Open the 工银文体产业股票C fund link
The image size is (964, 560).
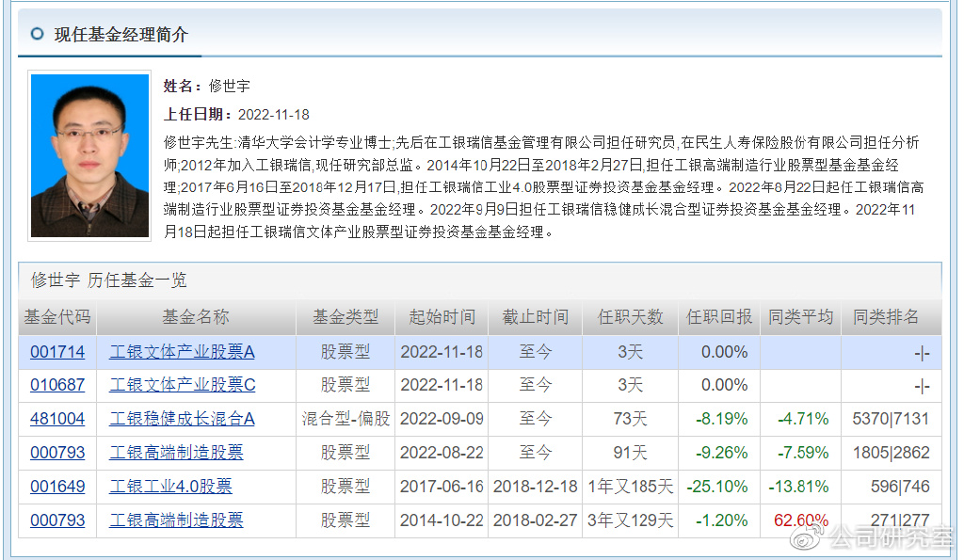182,385
